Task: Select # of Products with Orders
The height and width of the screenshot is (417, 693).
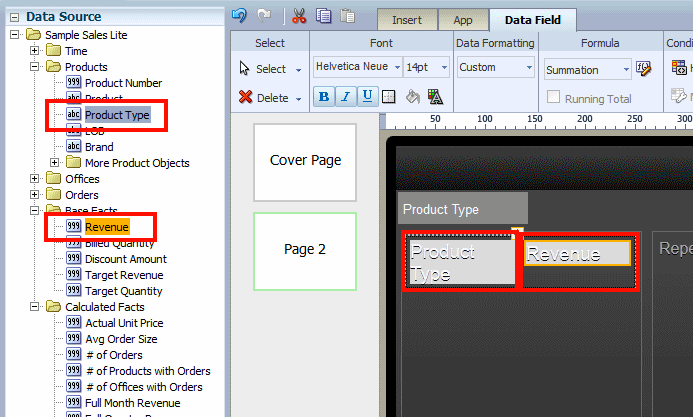Action: pos(148,371)
